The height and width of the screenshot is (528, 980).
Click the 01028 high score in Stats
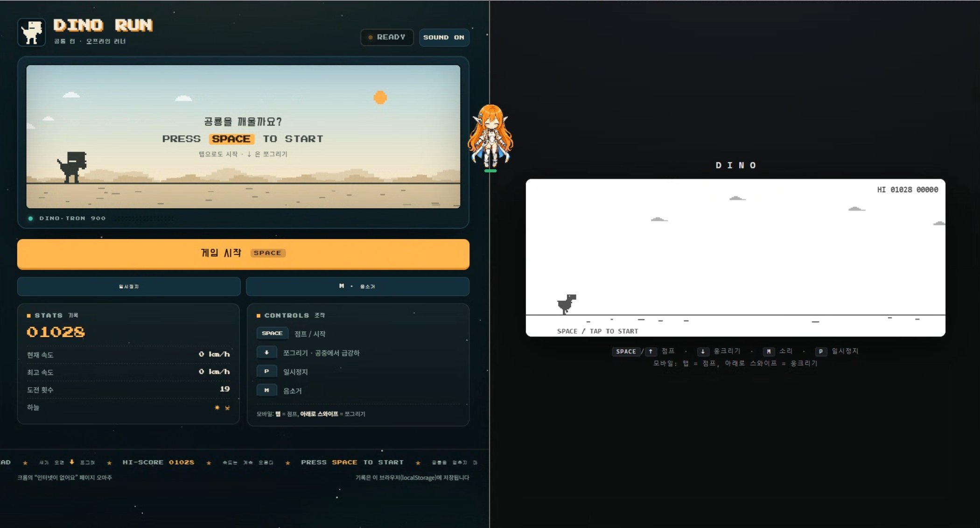click(x=56, y=332)
